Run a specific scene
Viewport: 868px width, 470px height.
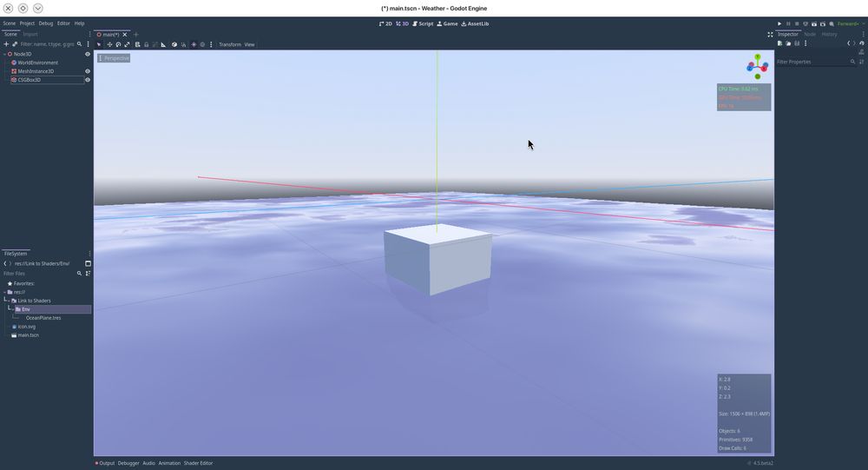[x=823, y=23]
